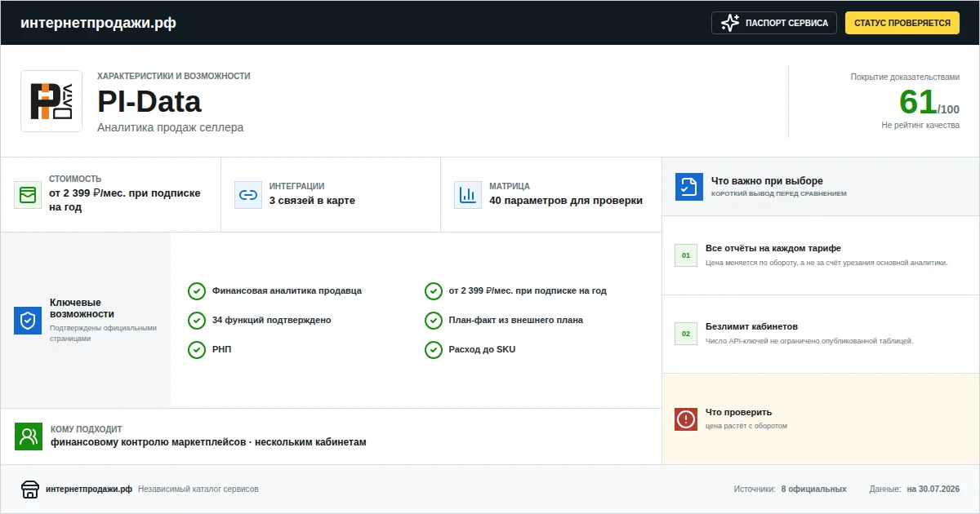Click the Покрытие доказательствами label
Screen dimensions: 980x514
pyautogui.click(x=905, y=77)
